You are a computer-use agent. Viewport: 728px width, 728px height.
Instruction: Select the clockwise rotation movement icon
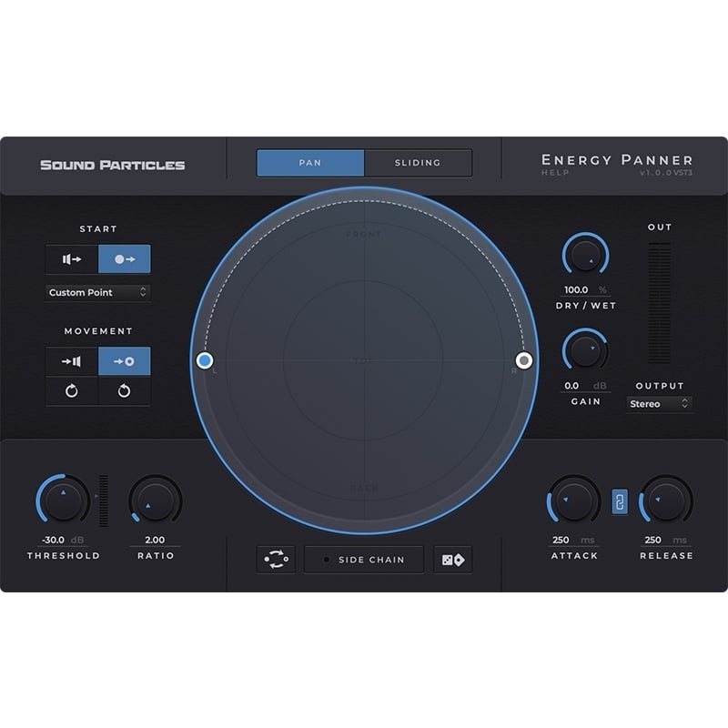pos(72,391)
